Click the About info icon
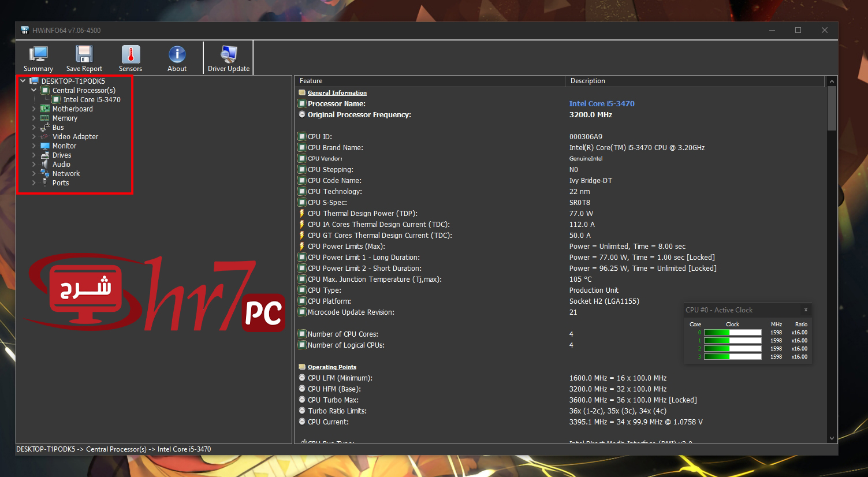 tap(177, 54)
